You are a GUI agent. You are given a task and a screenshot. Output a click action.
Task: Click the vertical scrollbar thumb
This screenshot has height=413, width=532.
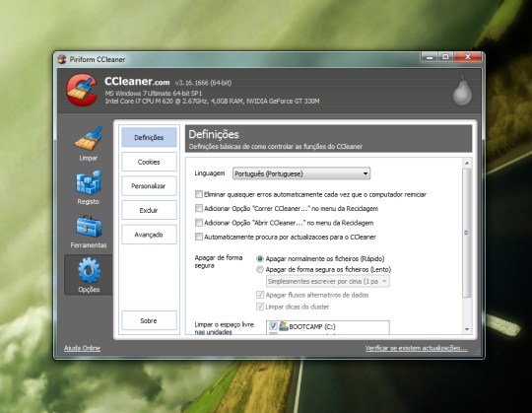point(467,233)
